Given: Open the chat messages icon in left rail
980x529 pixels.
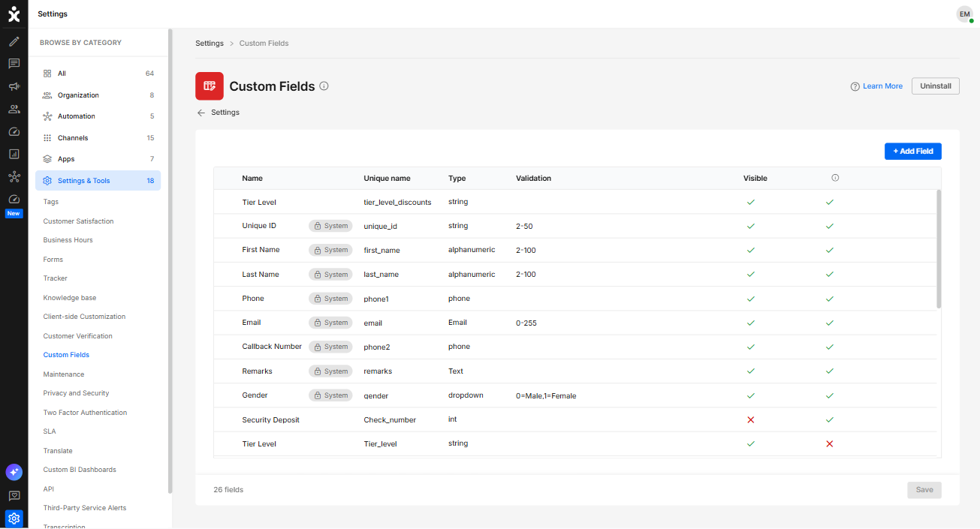Looking at the screenshot, I should click(14, 64).
